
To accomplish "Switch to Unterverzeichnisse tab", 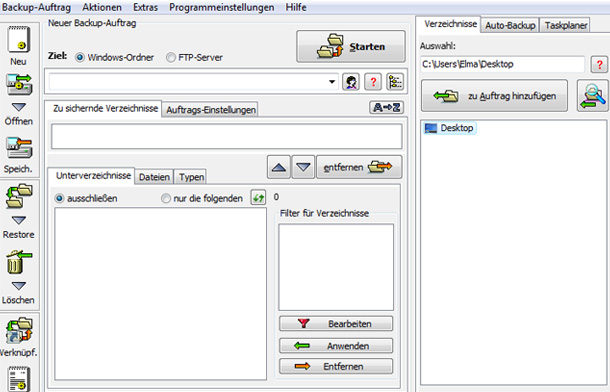I will [93, 175].
